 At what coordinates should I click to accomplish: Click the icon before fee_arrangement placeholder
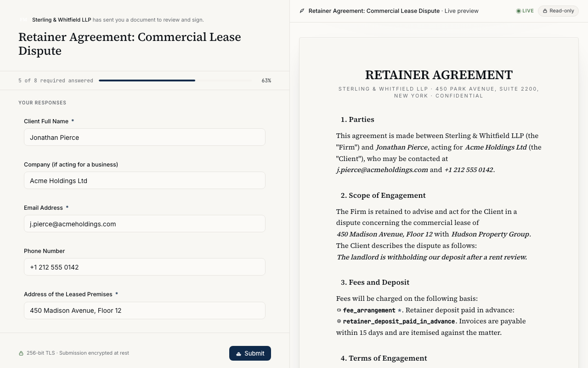pos(339,310)
